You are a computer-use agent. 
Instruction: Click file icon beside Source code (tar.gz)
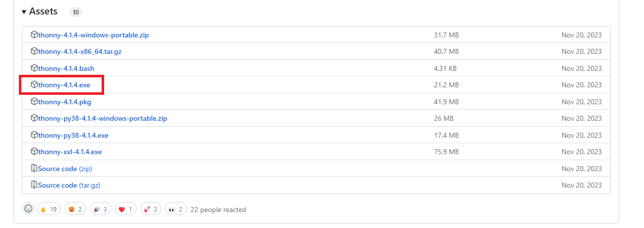pos(34,185)
